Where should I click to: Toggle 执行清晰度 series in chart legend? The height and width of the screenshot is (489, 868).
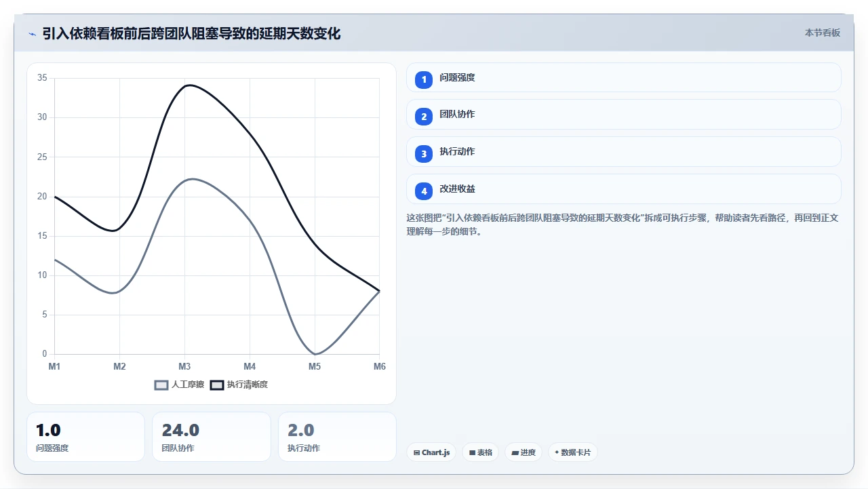point(239,385)
